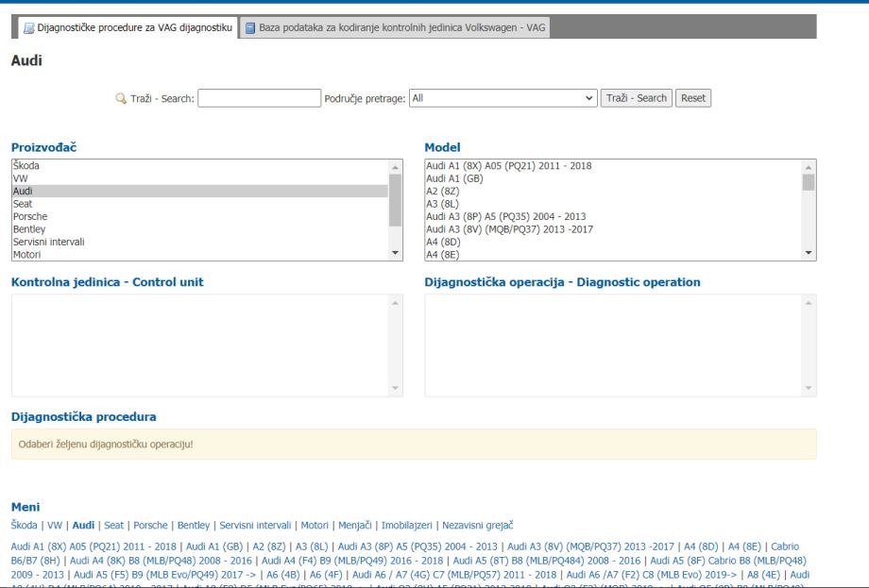This screenshot has width=869, height=588.
Task: Select A3 (8L) in Model list
Action: (613, 204)
